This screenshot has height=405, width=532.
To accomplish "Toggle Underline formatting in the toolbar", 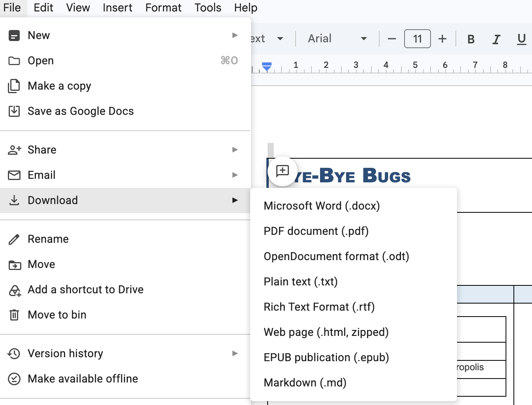I will (x=521, y=39).
